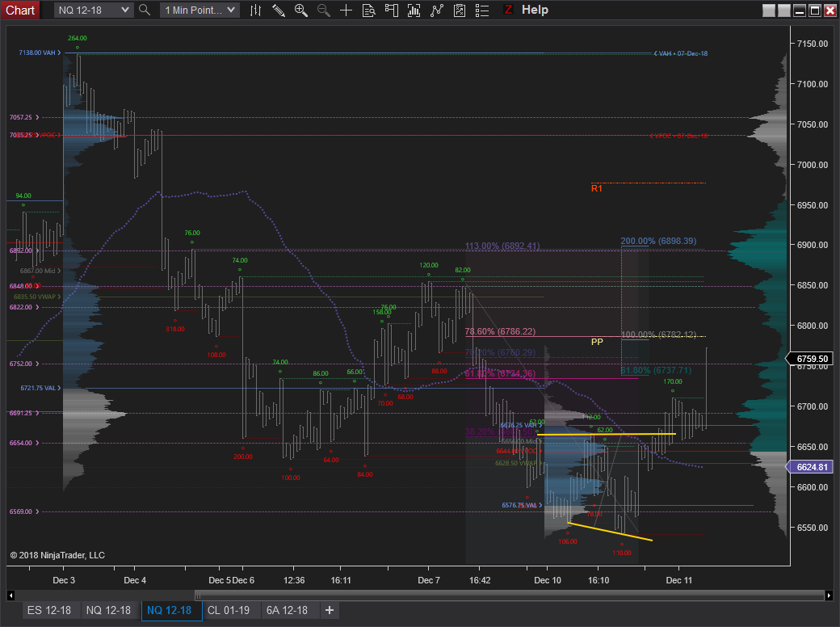Screen dimensions: 840x627
Task: Click the 200.00% (6898.39) Fibonacci label
Action: click(x=658, y=241)
